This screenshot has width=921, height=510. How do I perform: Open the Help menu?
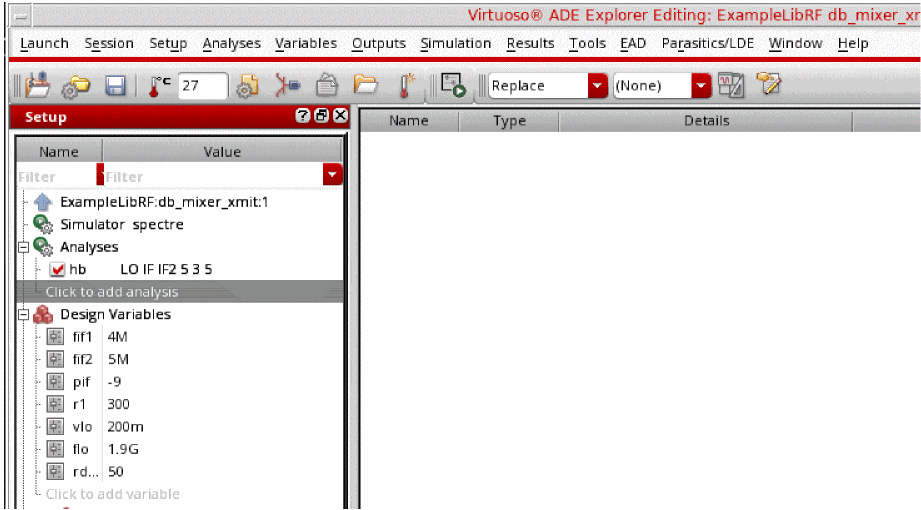pyautogui.click(x=853, y=43)
